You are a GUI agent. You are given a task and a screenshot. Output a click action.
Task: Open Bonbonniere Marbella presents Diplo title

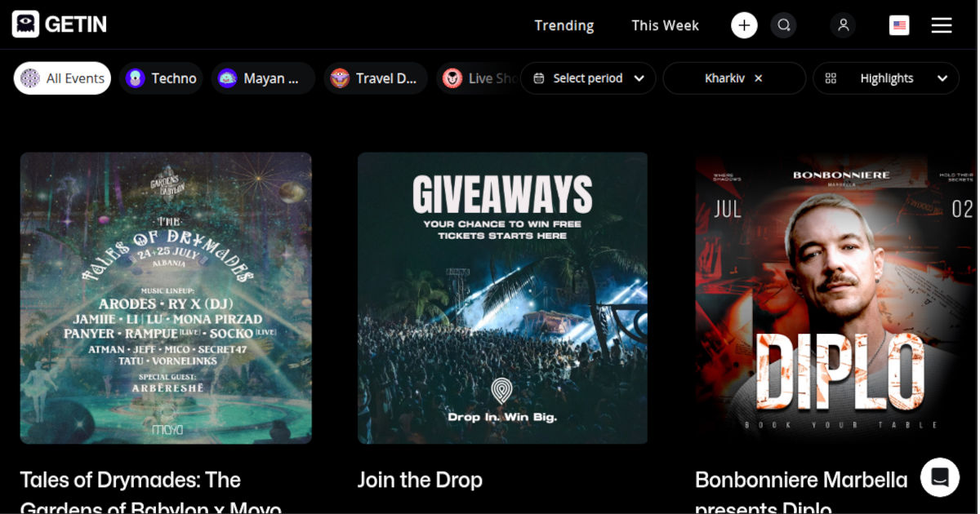pos(801,492)
